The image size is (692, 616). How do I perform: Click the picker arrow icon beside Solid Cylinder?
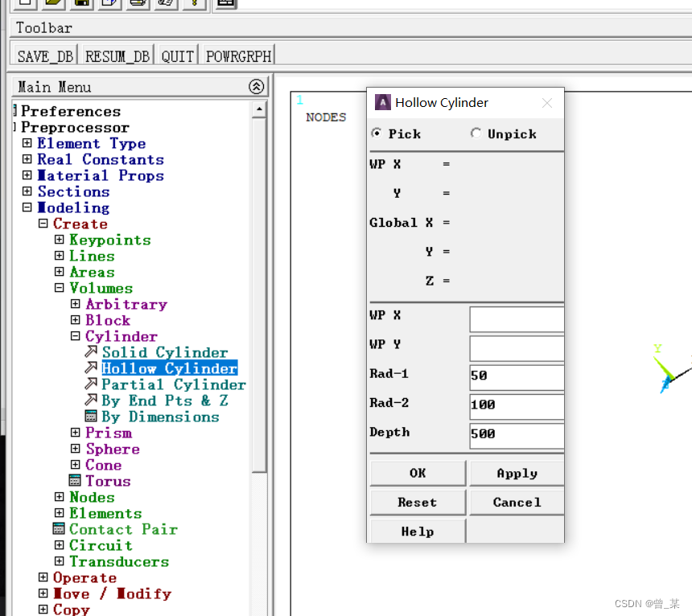click(91, 352)
